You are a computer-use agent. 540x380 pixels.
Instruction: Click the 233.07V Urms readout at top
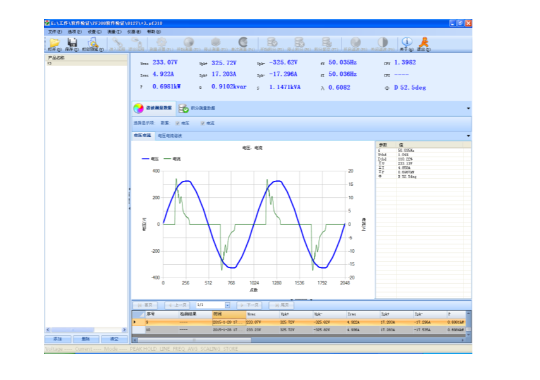click(x=165, y=62)
